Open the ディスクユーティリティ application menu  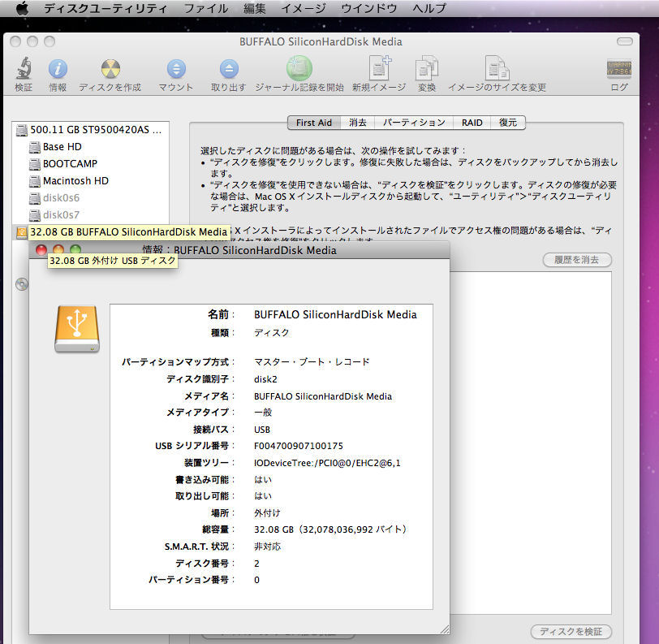(x=105, y=8)
